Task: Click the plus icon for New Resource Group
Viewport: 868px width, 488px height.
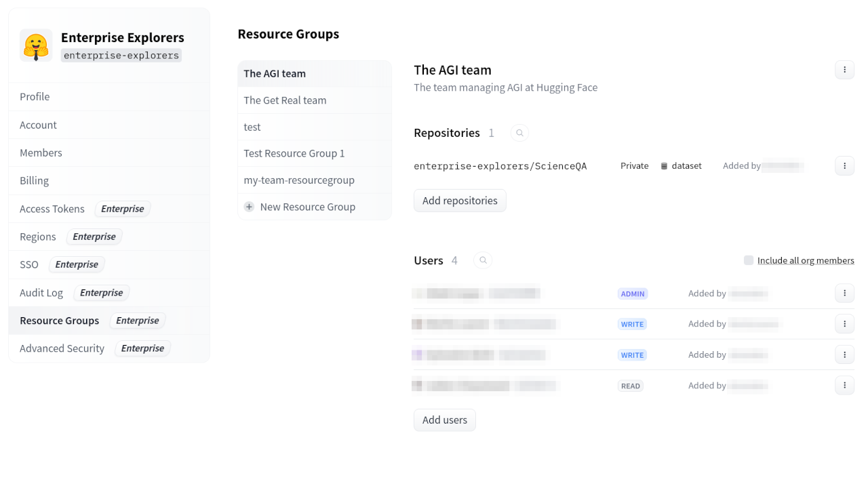Action: click(x=249, y=206)
